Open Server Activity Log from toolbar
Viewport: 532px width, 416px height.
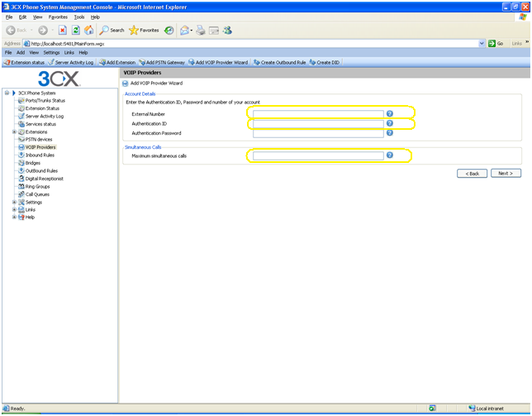click(71, 62)
